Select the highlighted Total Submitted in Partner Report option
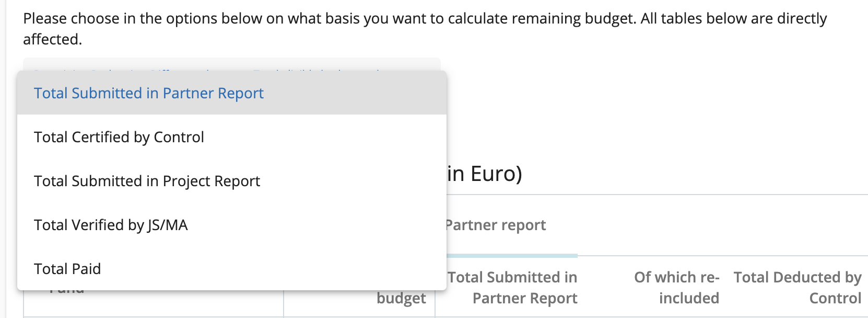868x318 pixels. pyautogui.click(x=149, y=93)
